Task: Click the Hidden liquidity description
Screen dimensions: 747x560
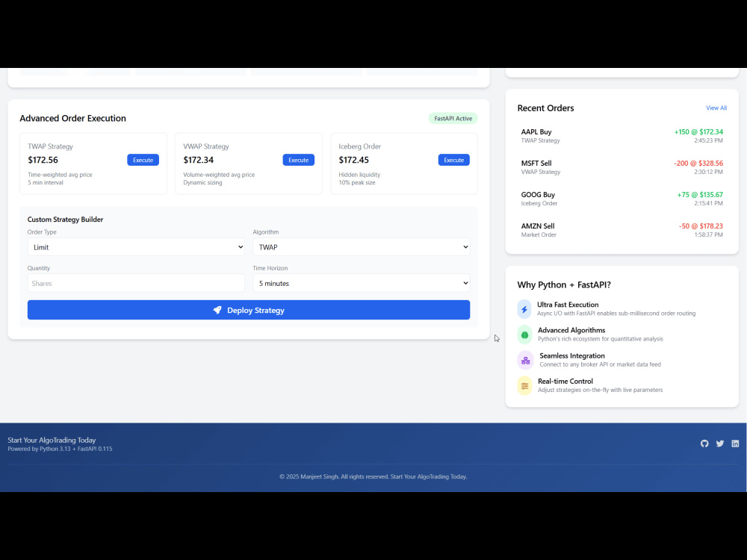Action: pos(360,175)
